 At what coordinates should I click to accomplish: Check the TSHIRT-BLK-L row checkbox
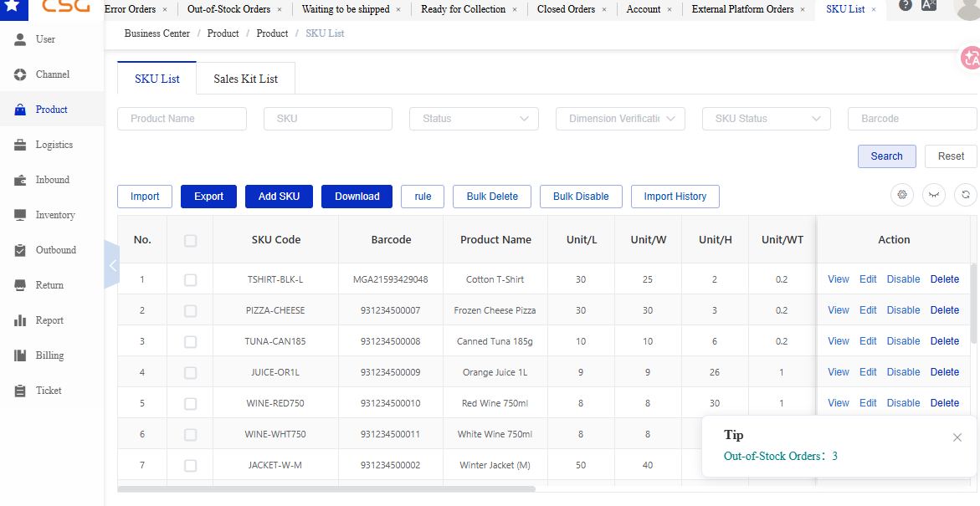tap(190, 280)
